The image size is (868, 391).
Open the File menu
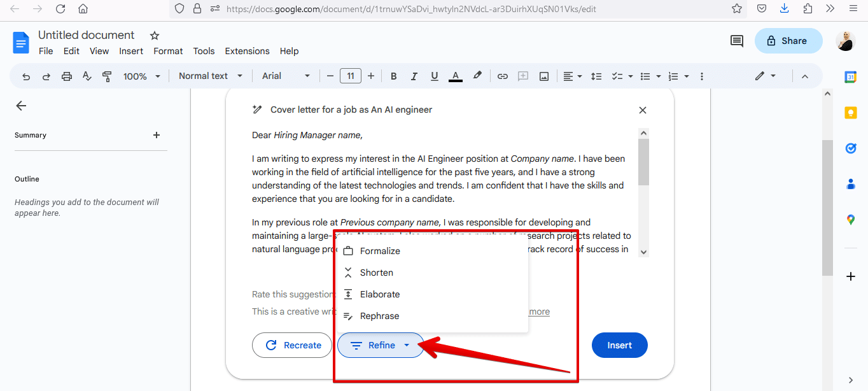pos(46,51)
